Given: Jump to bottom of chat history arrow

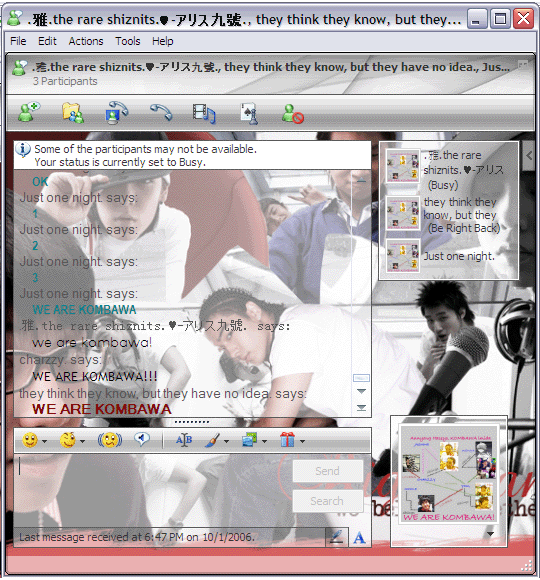Looking at the screenshot, I should coord(361,408).
